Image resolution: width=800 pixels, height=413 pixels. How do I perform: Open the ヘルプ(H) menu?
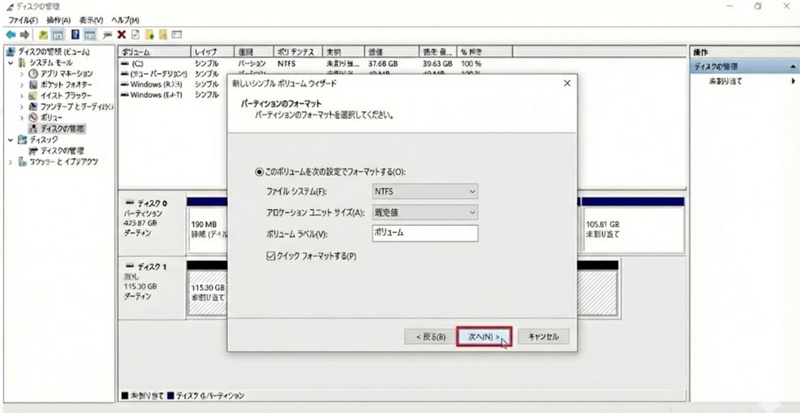coord(126,20)
